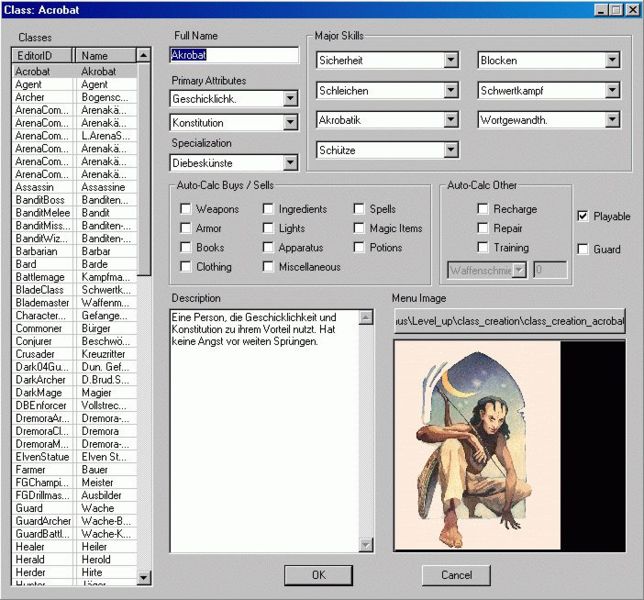Viewport: 644px width, 600px height.
Task: Check the Books option
Action: point(186,247)
